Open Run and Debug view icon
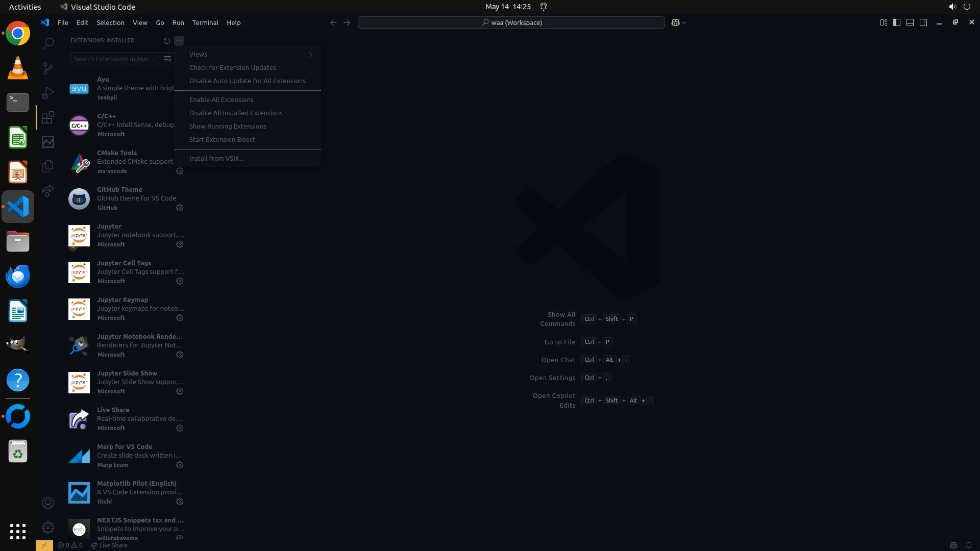This screenshot has height=551, width=980. (x=48, y=93)
